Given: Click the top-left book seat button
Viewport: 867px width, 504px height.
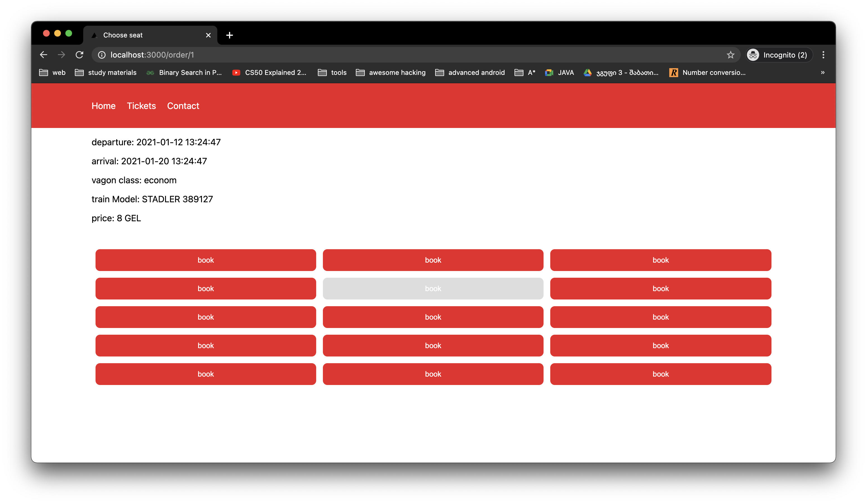Looking at the screenshot, I should [x=205, y=260].
